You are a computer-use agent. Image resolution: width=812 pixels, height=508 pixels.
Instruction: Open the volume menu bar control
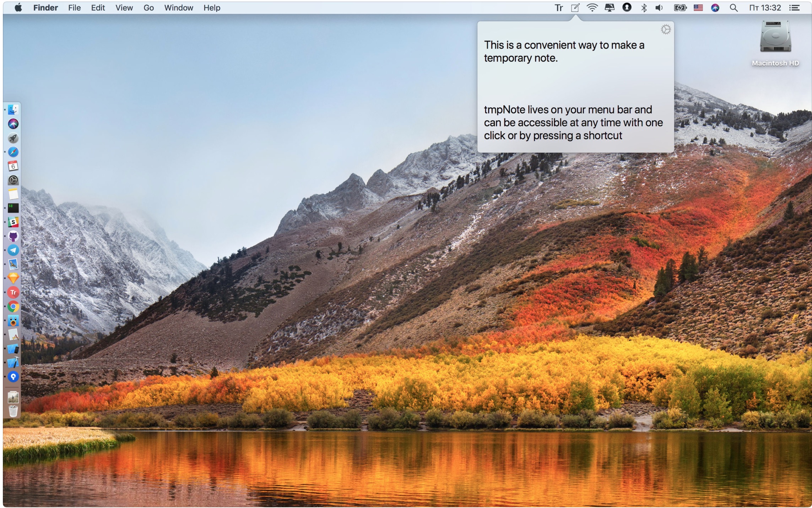(659, 8)
